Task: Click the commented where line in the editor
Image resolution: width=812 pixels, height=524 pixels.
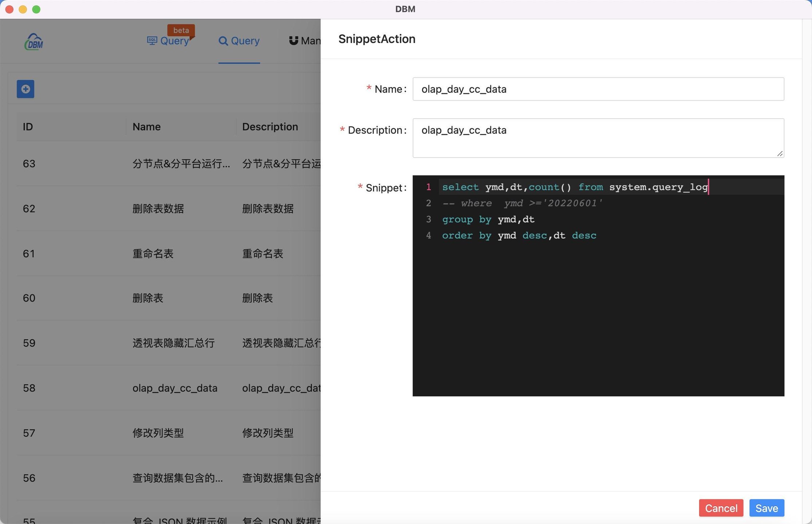Action: click(521, 203)
